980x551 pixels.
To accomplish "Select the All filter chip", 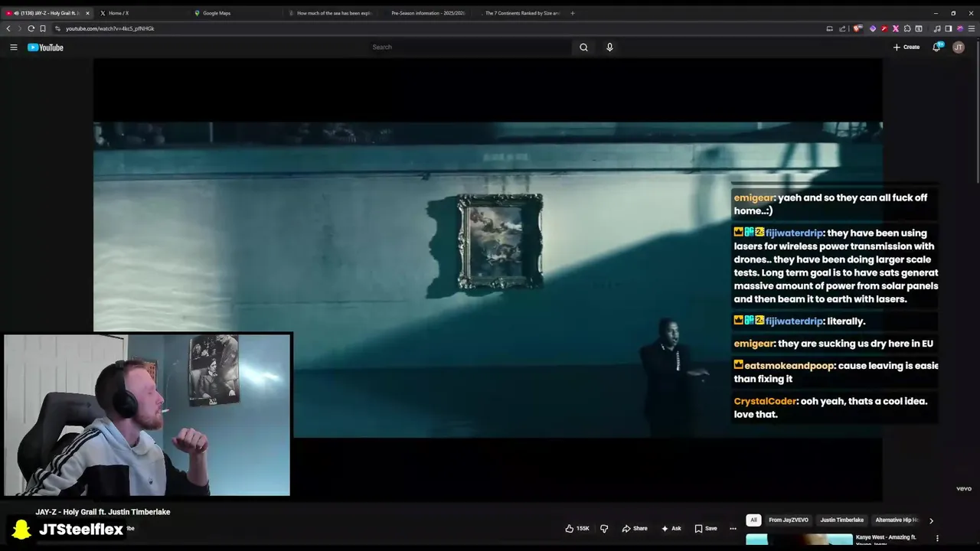I will coord(753,520).
